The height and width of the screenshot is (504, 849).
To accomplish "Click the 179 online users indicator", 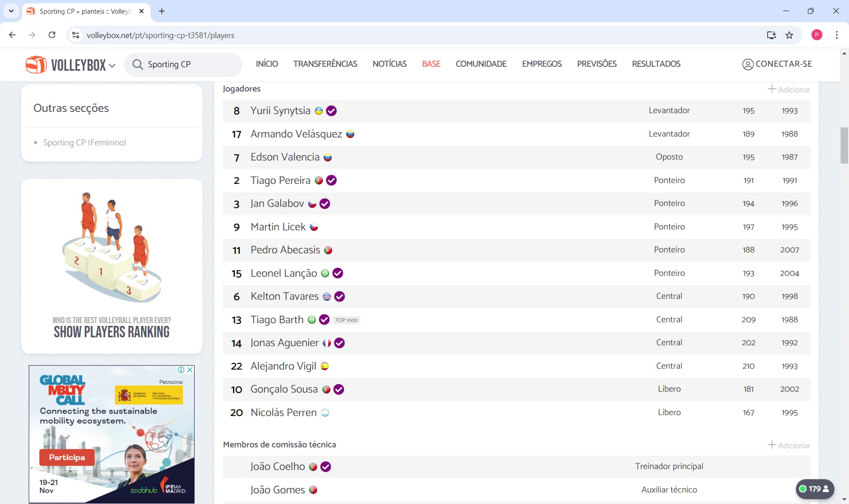I will (815, 489).
